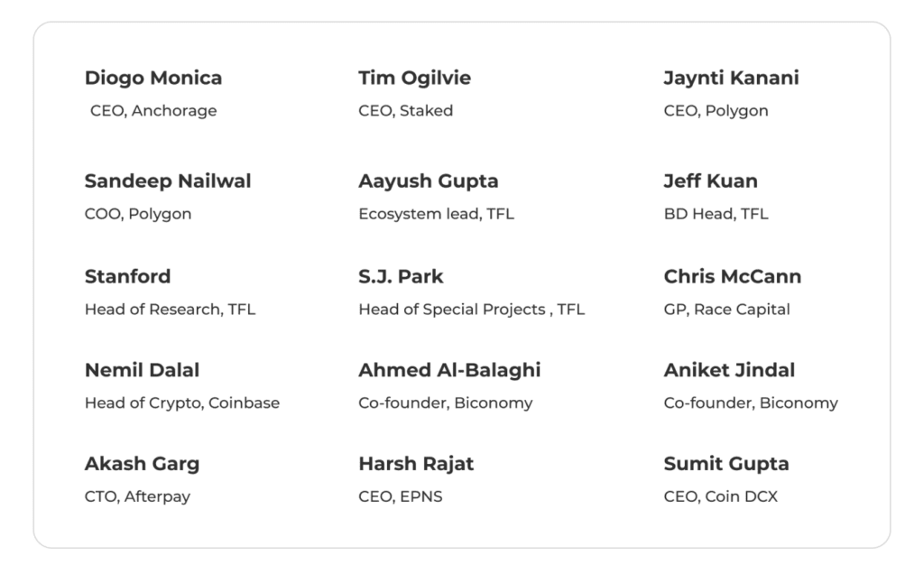Click Sandeep Nailwal heading

click(168, 181)
